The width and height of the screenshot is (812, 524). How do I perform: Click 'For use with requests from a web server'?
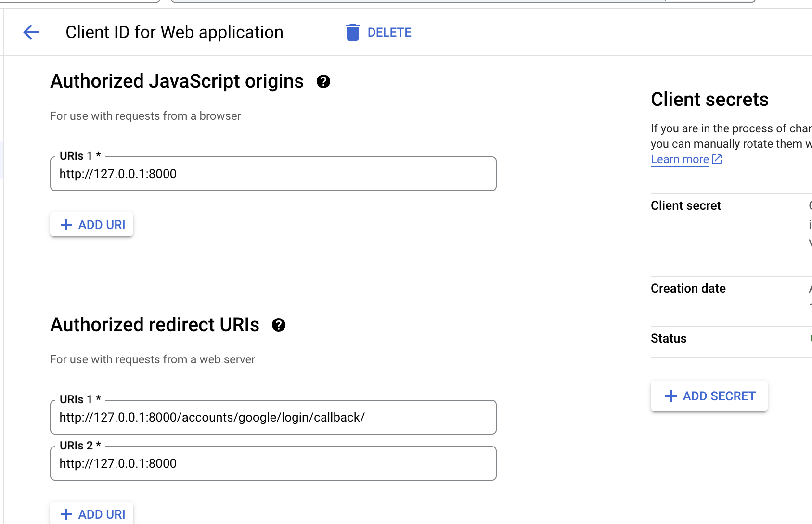(x=153, y=359)
